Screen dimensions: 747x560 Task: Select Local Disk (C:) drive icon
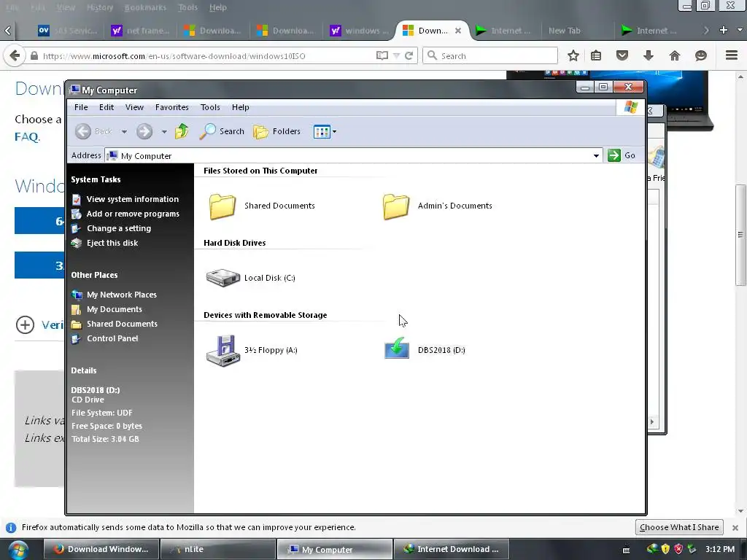[223, 278]
